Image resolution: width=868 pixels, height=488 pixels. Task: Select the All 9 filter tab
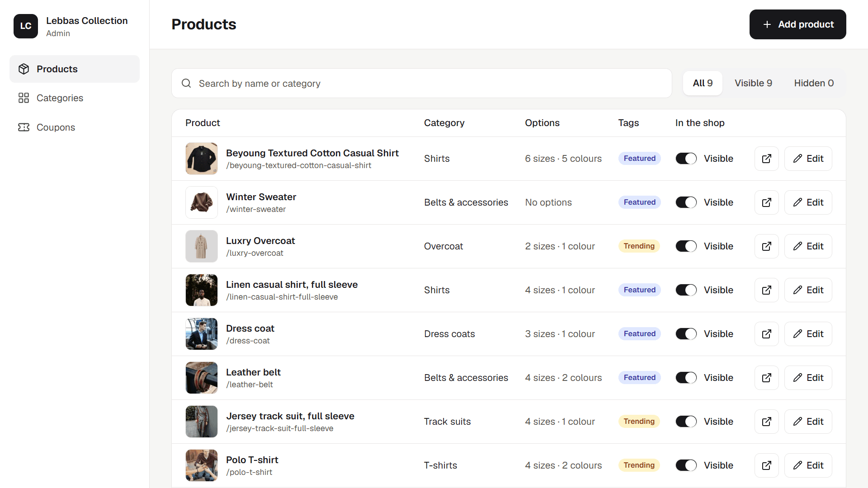(703, 83)
